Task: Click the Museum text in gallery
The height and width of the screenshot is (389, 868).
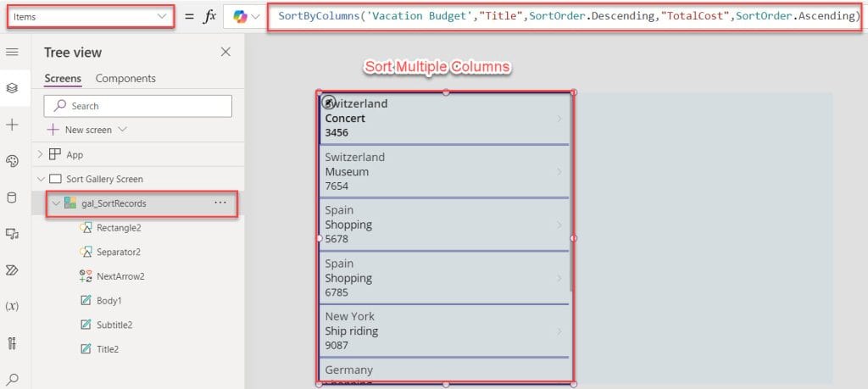Action: pos(347,172)
